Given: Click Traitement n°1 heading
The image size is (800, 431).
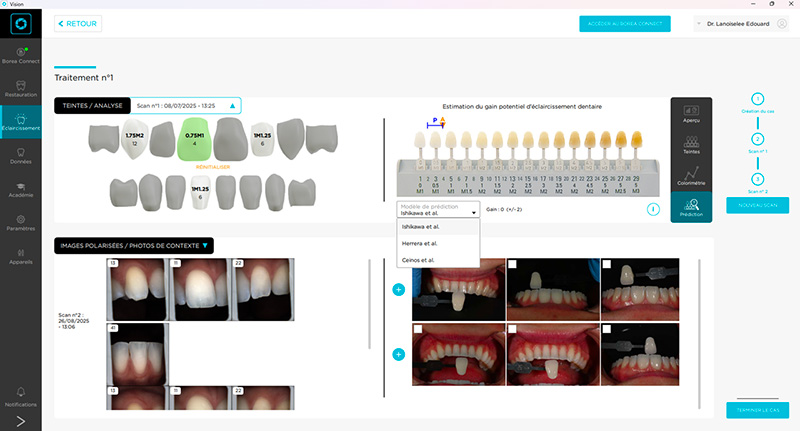Looking at the screenshot, I should [x=84, y=78].
